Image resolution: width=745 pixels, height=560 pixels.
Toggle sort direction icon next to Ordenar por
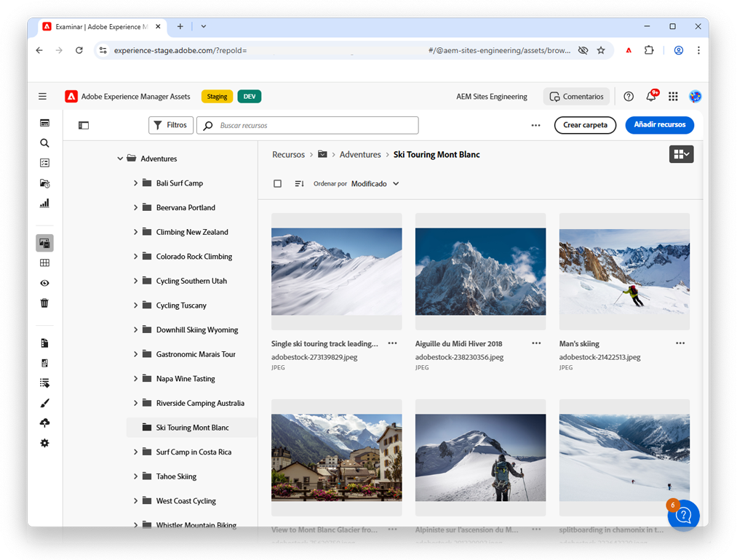pos(299,184)
